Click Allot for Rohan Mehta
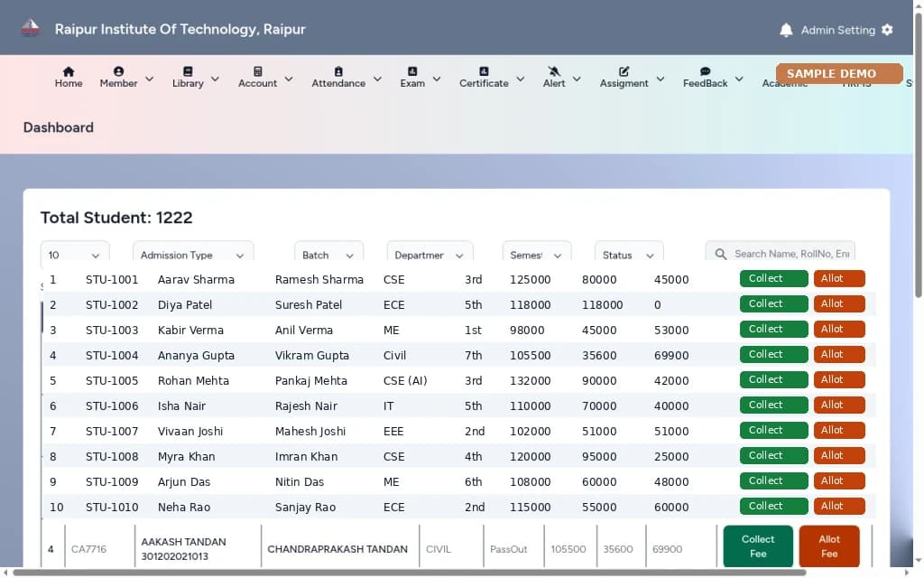Screen dimensions: 924x578 point(839,380)
